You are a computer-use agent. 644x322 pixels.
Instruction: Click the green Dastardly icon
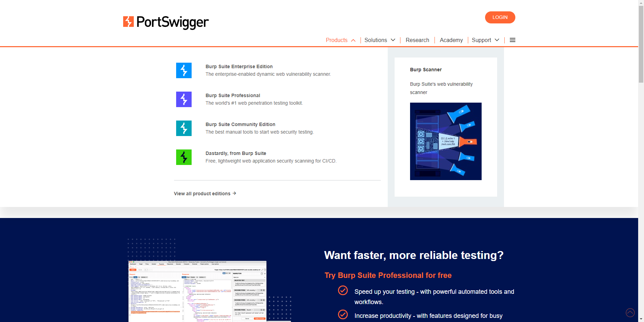tap(184, 157)
